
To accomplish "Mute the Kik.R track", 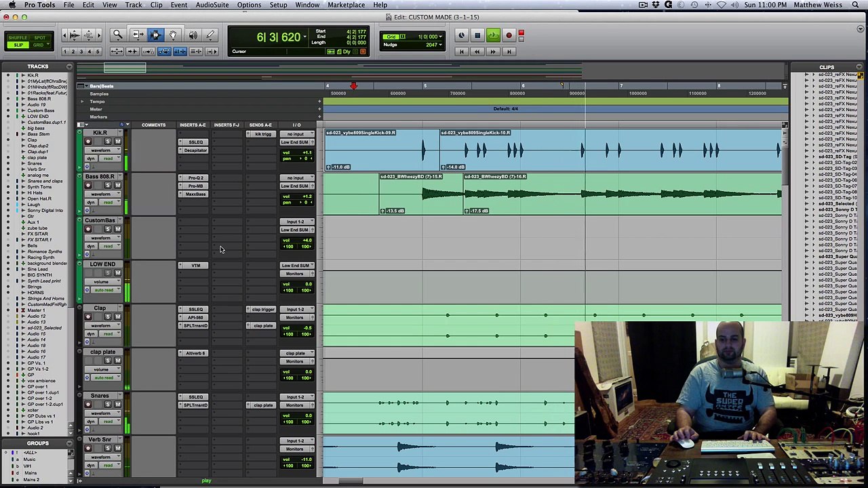I will tap(117, 142).
